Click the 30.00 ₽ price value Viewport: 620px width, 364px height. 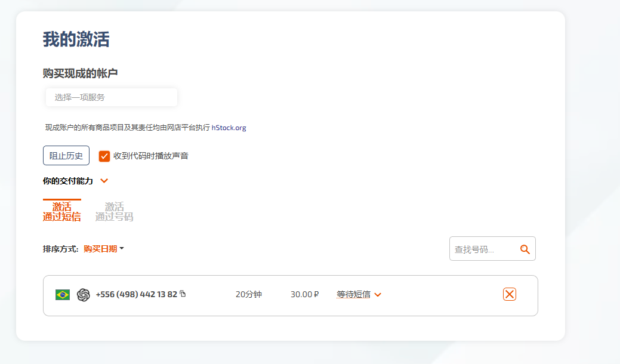pos(304,294)
